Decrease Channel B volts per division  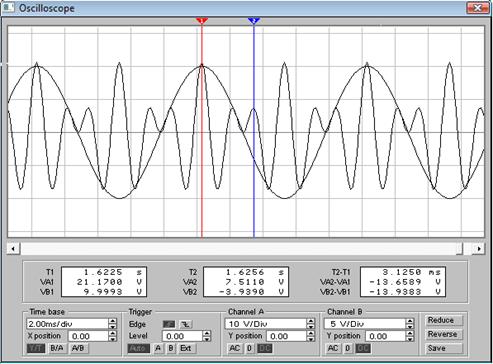[x=410, y=326]
